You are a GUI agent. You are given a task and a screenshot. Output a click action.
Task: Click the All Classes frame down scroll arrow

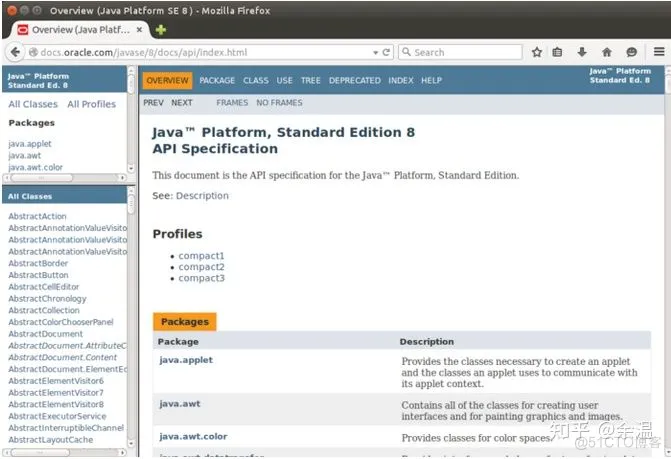[131, 444]
